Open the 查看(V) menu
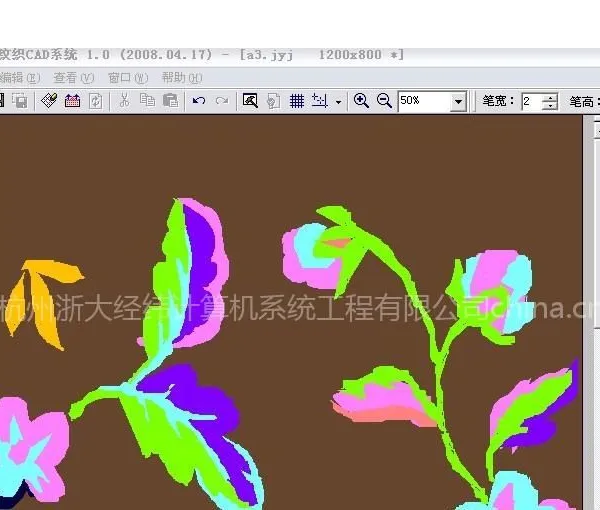Viewport: 600px width, 510px height. tap(73, 78)
